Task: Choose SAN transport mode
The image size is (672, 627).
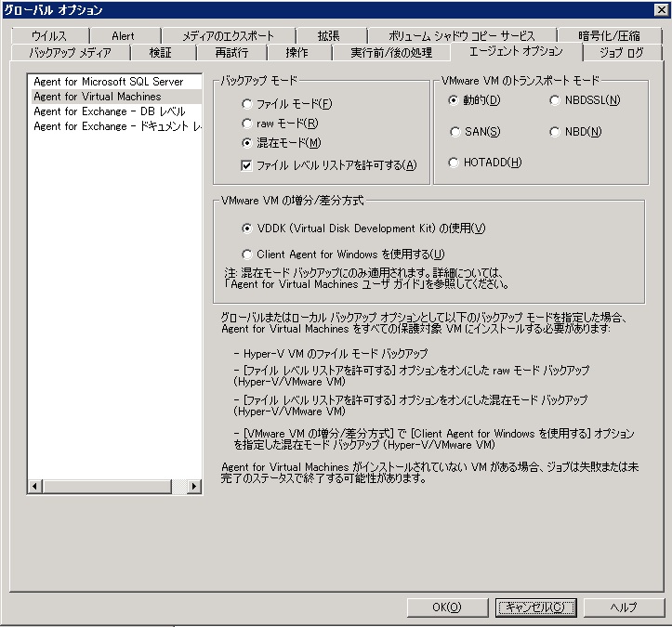Action: 455,132
